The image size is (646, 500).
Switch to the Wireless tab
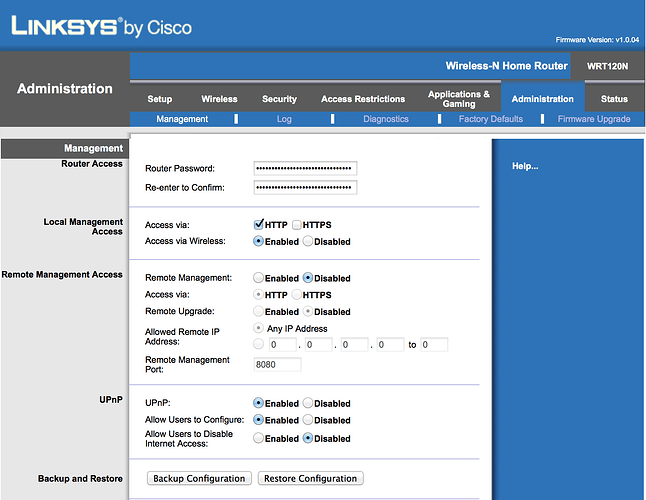point(219,99)
